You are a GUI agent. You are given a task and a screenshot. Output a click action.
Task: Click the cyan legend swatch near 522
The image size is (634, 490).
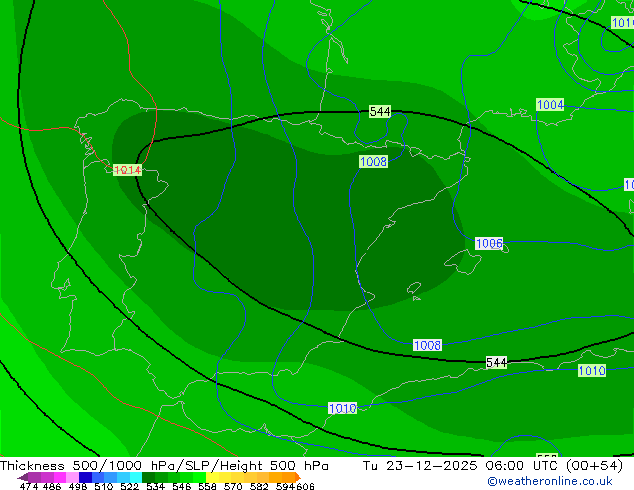[x=136, y=477]
